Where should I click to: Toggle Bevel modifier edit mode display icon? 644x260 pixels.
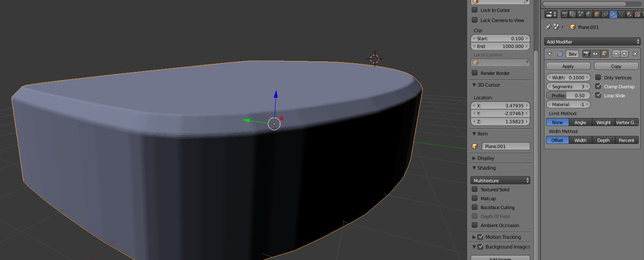pyautogui.click(x=604, y=54)
